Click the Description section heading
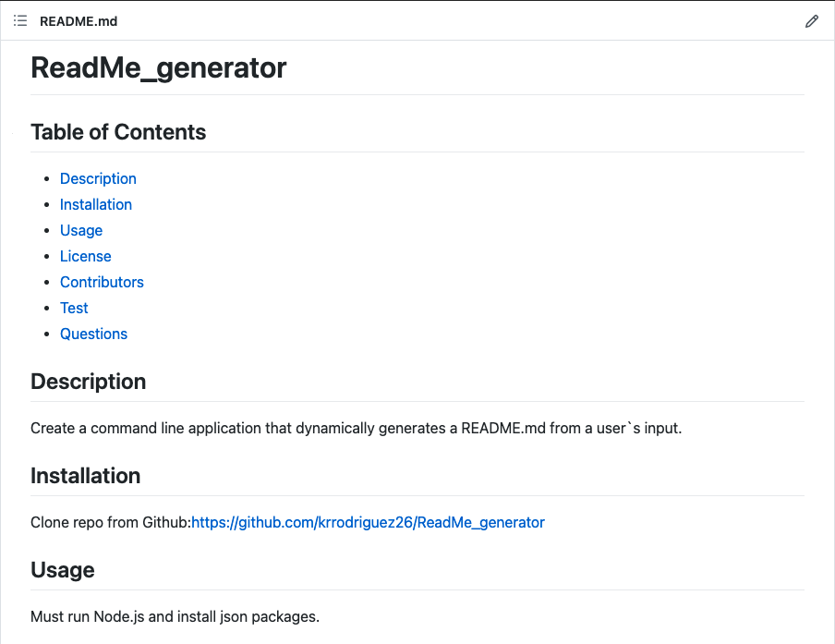This screenshot has width=835, height=644. point(88,382)
